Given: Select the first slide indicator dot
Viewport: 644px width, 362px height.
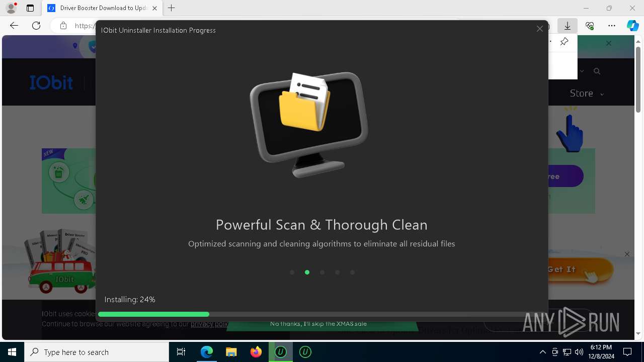Looking at the screenshot, I should pyautogui.click(x=292, y=273).
